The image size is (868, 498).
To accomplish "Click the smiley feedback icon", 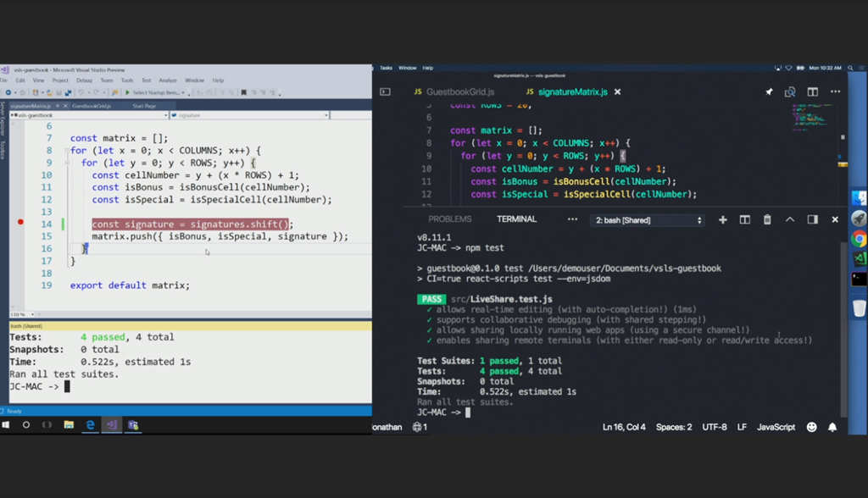I will click(811, 427).
